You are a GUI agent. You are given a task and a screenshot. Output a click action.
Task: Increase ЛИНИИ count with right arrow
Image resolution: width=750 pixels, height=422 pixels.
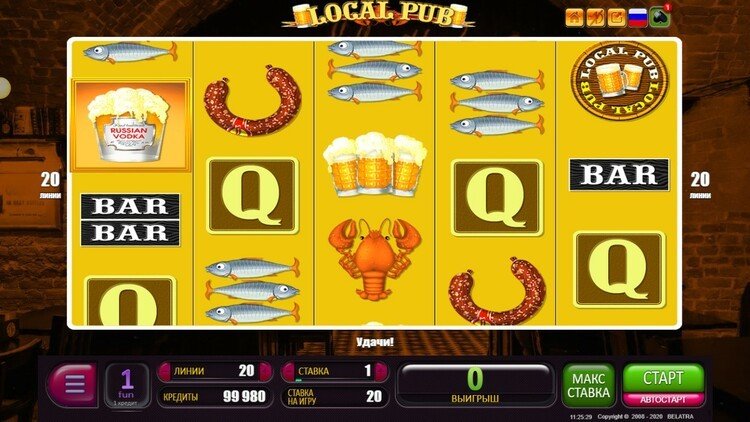pyautogui.click(x=265, y=371)
